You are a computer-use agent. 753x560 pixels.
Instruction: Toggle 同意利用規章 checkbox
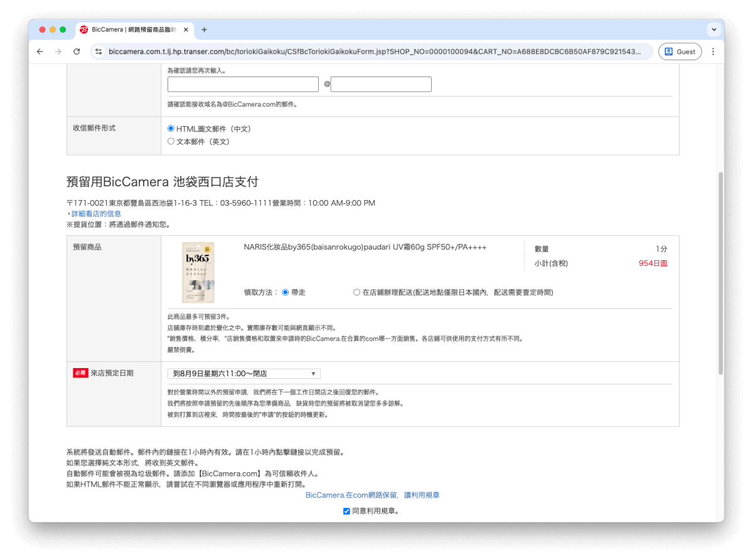346,511
